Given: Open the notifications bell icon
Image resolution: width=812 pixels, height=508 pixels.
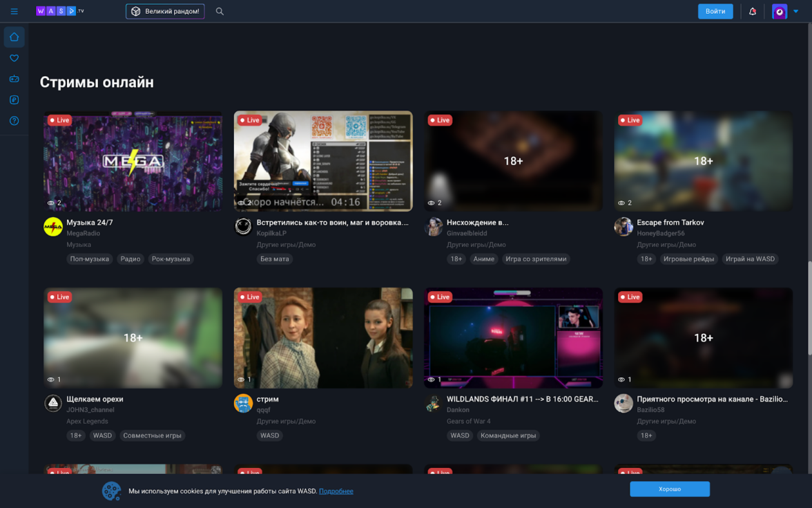Looking at the screenshot, I should 753,11.
